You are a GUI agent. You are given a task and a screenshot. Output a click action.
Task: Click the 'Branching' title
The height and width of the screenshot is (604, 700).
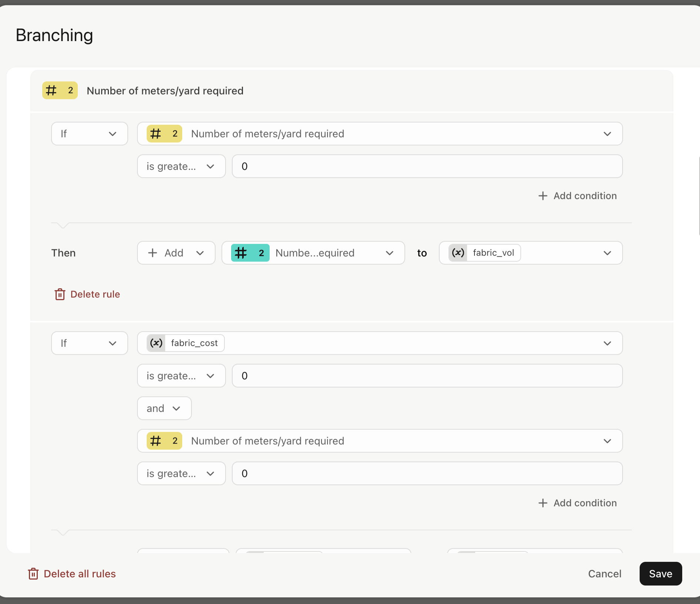[x=54, y=36]
